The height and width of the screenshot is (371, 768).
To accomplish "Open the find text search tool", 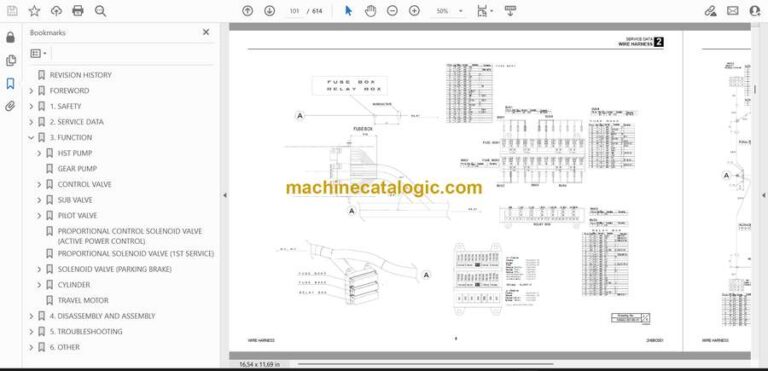I will (x=100, y=11).
